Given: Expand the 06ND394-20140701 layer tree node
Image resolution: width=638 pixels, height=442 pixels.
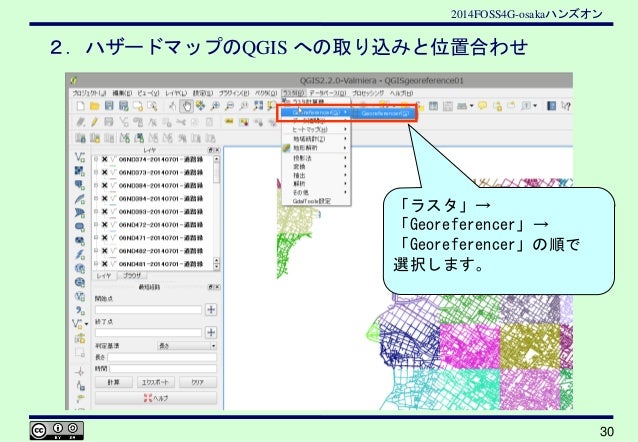Looking at the screenshot, I should (96, 199).
